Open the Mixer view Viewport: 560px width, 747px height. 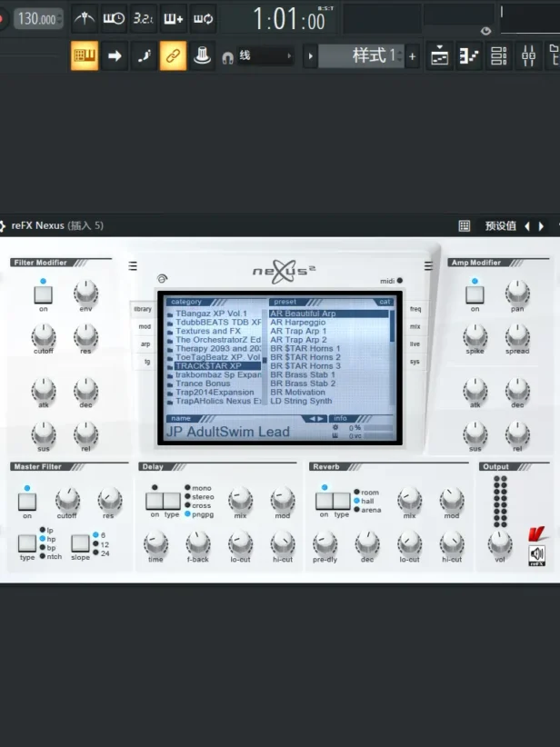528,56
